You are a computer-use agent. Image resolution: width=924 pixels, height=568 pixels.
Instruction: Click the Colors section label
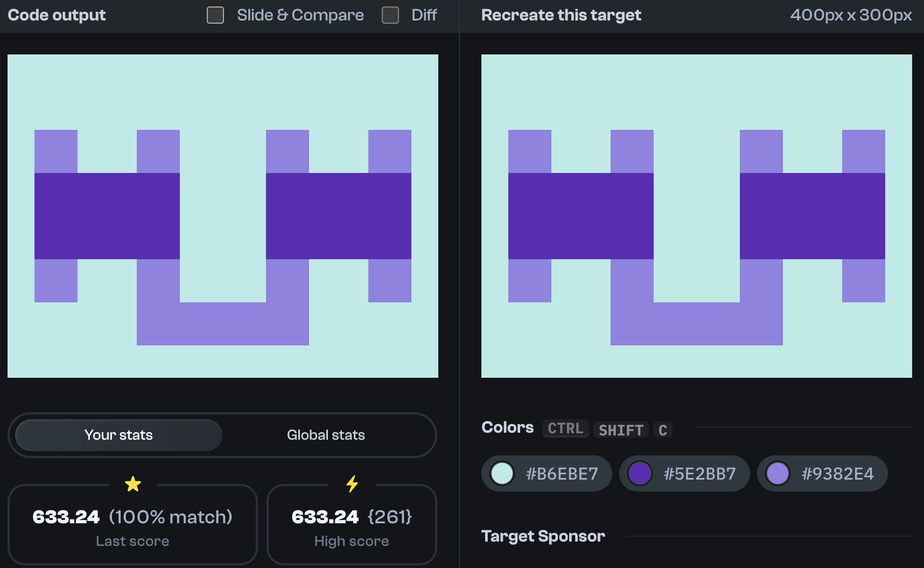tap(507, 427)
